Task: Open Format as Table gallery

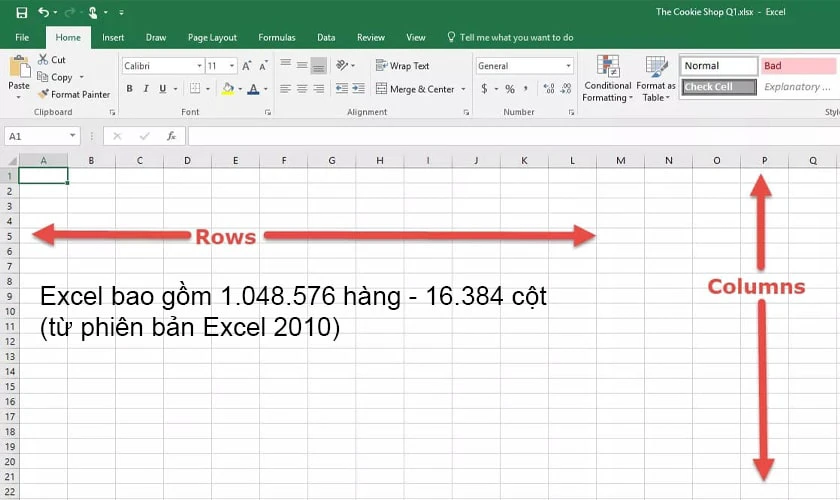Action: [656, 78]
